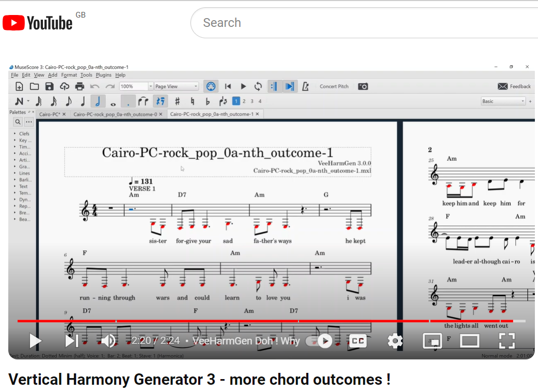Apply natural accidental
This screenshot has width=538, height=392.
click(192, 101)
